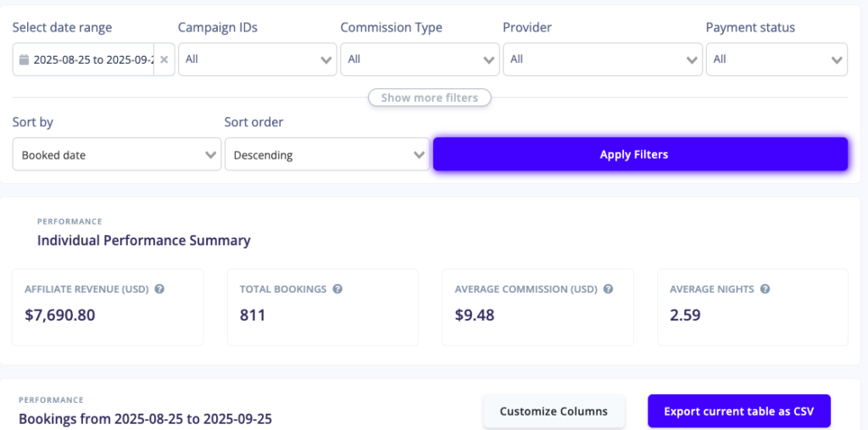
Task: Open Sort by dropdown showing Booked date
Action: coord(117,155)
